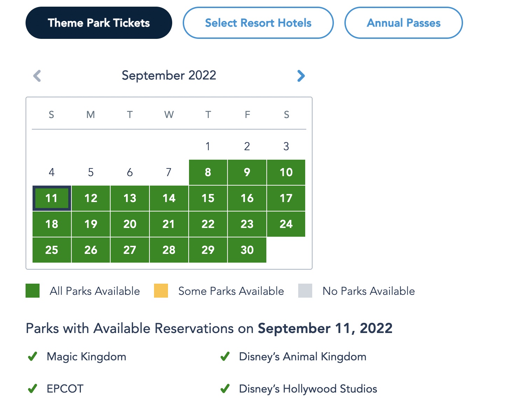
Task: Go to the next month arrow
Action: [x=301, y=76]
